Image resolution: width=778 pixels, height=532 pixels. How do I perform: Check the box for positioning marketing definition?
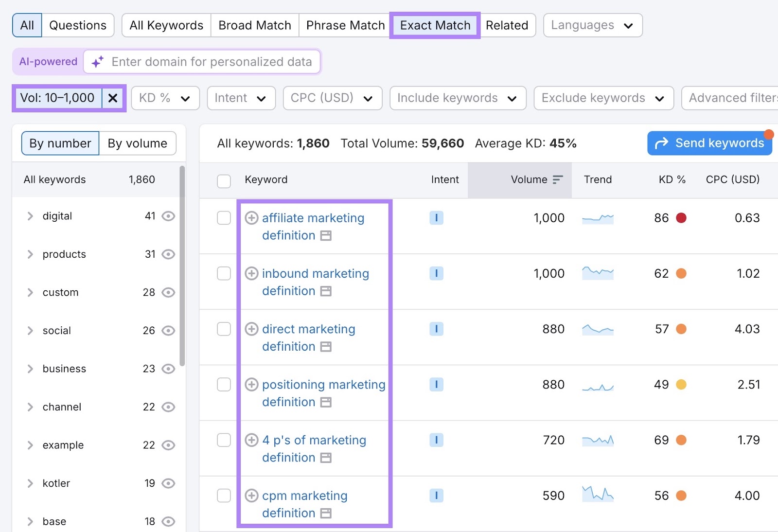coord(224,384)
